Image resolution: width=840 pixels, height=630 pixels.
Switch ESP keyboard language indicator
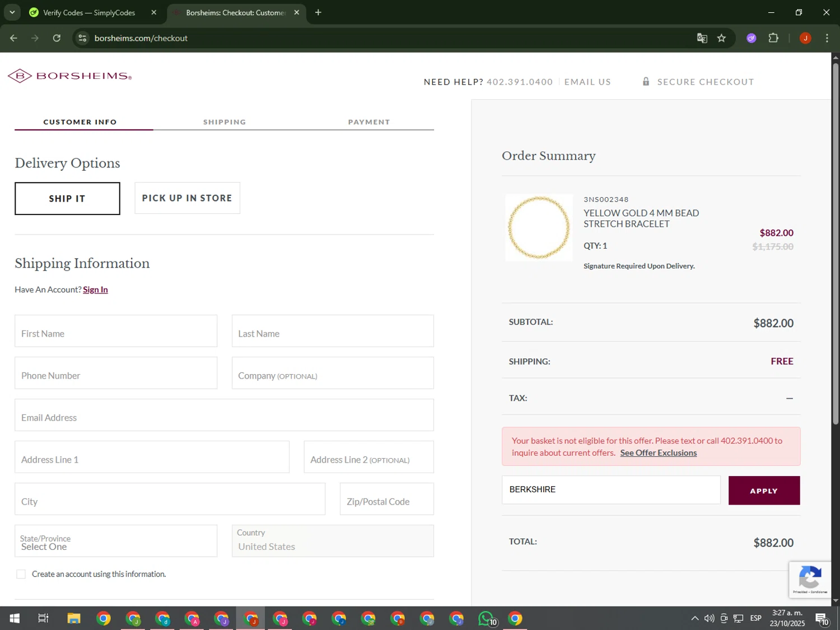pyautogui.click(x=756, y=618)
